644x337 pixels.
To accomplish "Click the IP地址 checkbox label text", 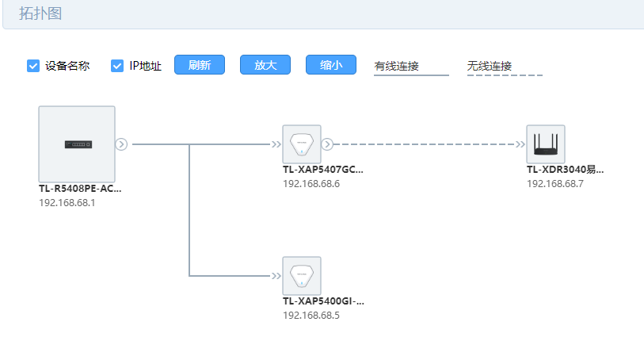I will tap(146, 66).
